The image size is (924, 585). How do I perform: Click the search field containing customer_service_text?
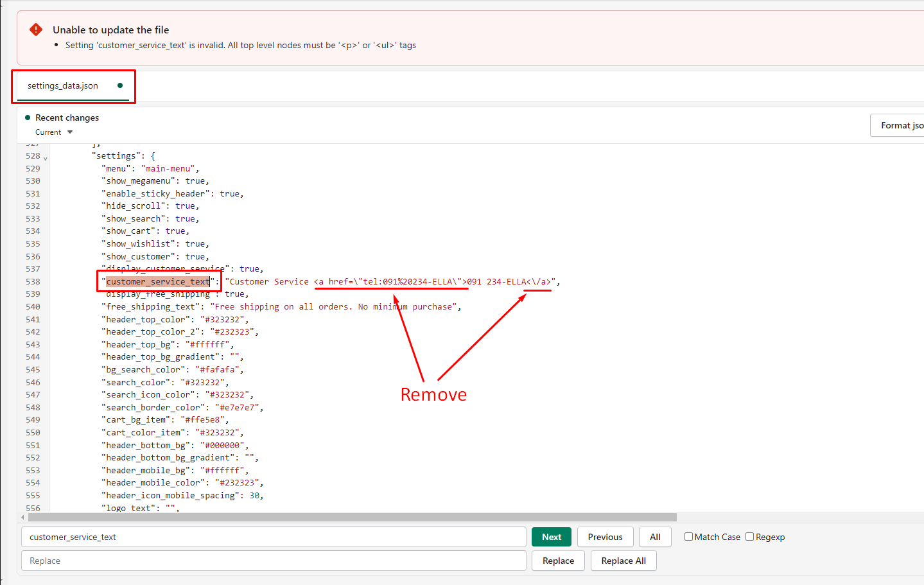point(274,537)
